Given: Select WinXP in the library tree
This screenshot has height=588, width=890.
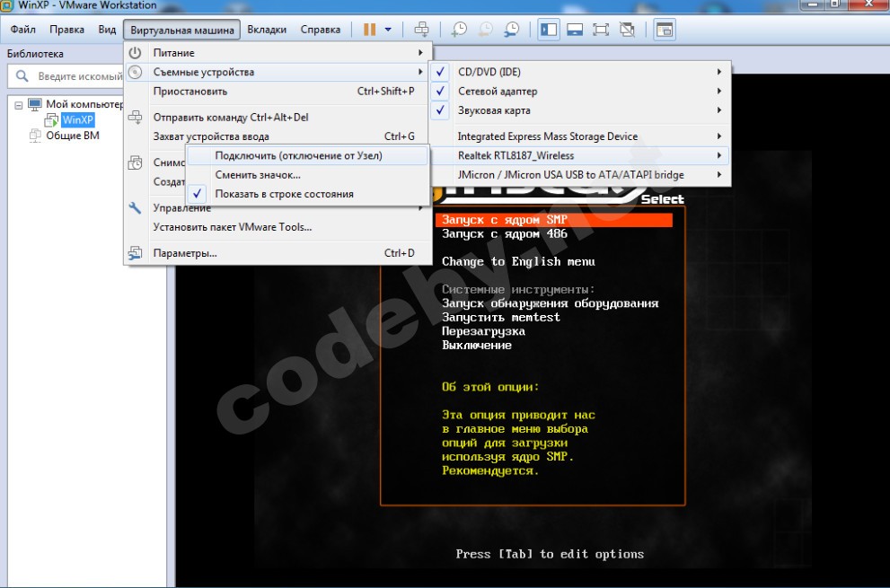Looking at the screenshot, I should tap(77, 119).
